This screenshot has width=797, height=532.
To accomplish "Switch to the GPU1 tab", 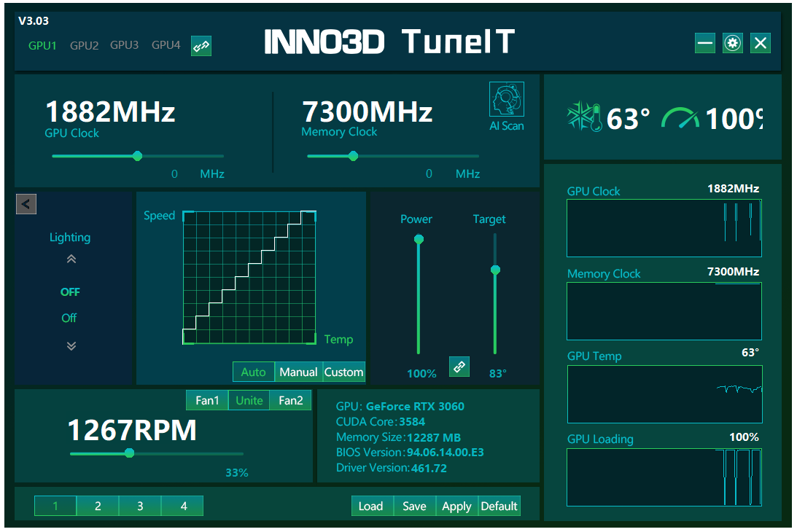I will (x=42, y=46).
